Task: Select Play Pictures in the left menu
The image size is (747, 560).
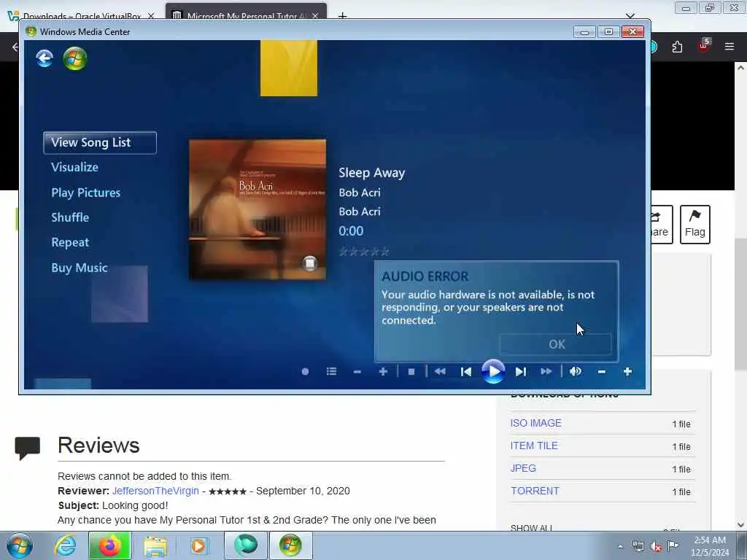Action: (86, 192)
